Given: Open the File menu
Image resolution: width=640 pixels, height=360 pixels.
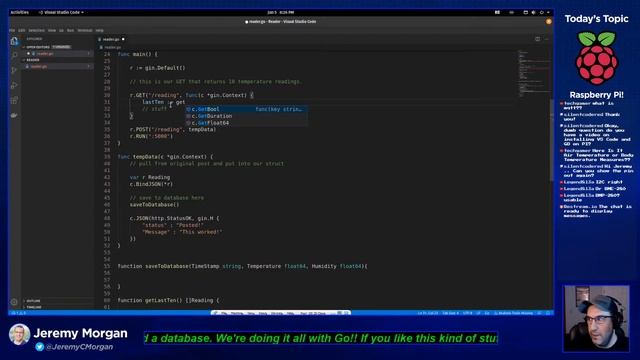Looking at the screenshot, I should (x=12, y=30).
